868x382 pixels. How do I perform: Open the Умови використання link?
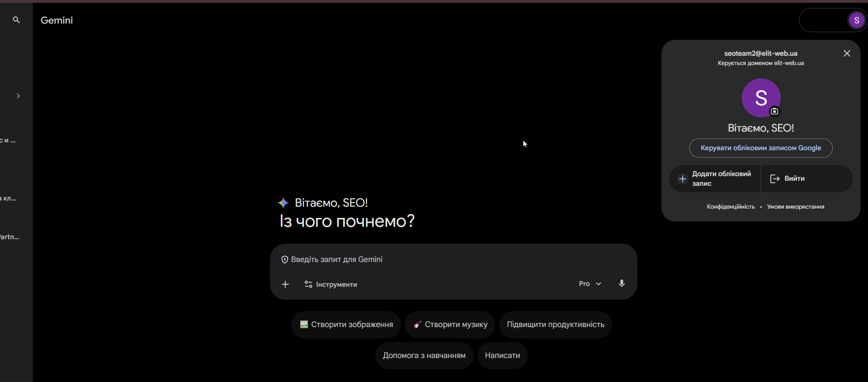[x=795, y=207]
